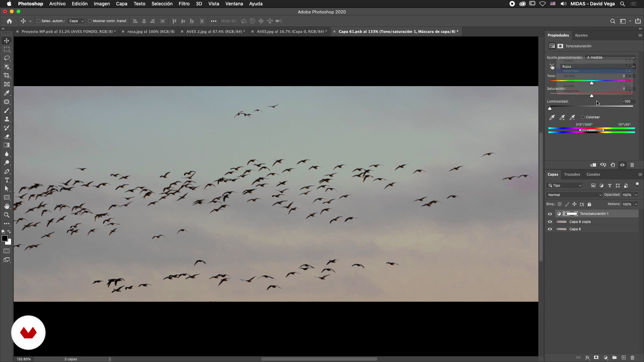Open the Capa auto-select dropdown
This screenshot has width=644, height=362.
tap(76, 21)
